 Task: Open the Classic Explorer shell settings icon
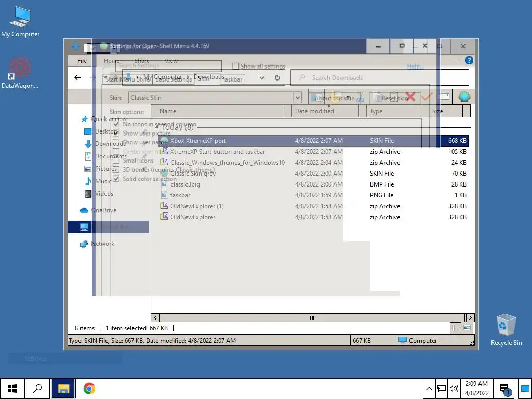point(464,97)
